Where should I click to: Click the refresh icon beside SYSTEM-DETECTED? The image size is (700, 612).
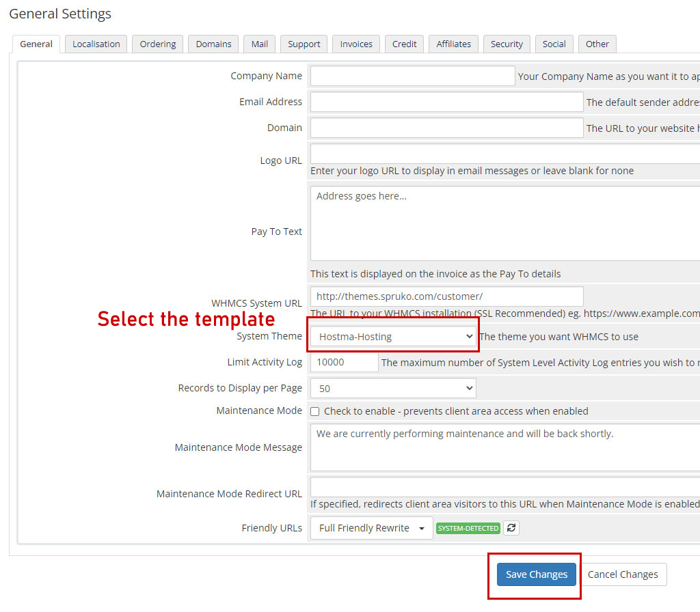click(511, 528)
